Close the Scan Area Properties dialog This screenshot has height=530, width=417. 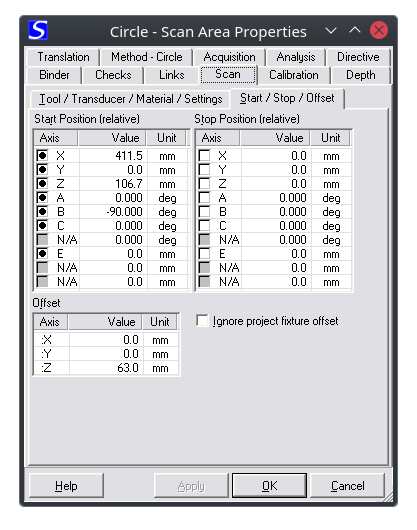coord(379,30)
